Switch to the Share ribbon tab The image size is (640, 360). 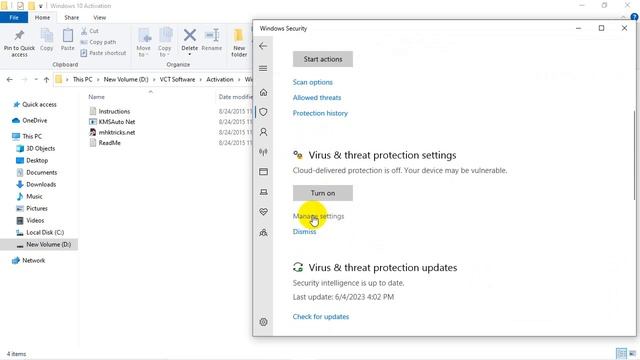pyautogui.click(x=71, y=18)
